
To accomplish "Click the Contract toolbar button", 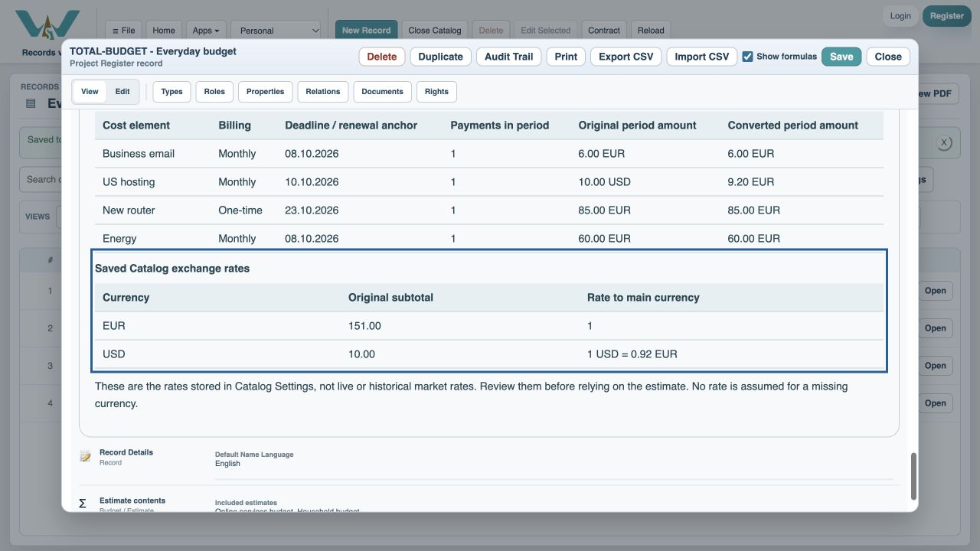I will (604, 31).
